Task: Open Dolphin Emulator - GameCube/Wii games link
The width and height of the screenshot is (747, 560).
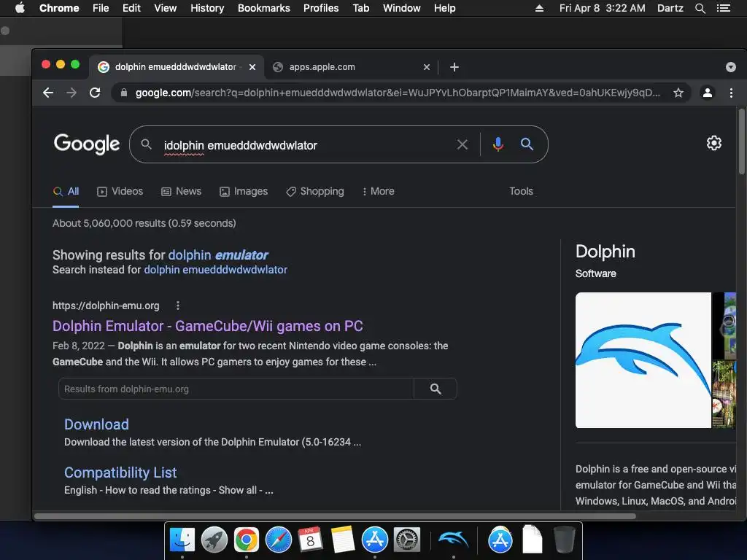Action: pos(208,326)
